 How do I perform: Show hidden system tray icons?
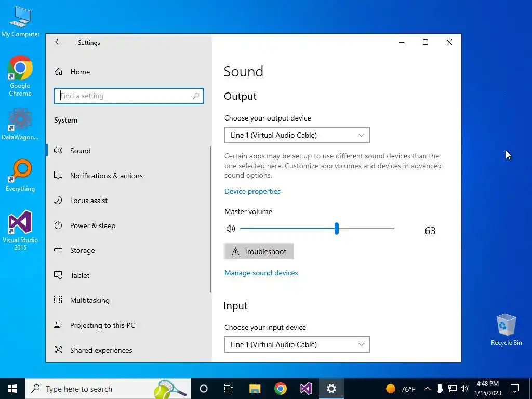(428, 389)
